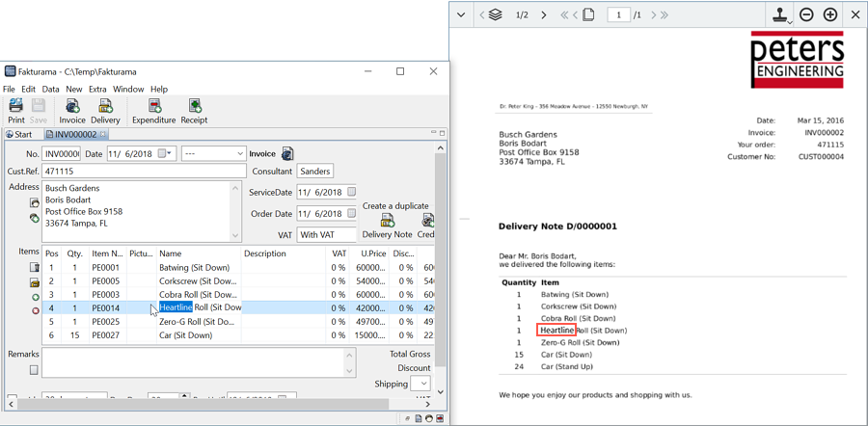Click the stamp tool in viewer
The image size is (868, 426).
[777, 15]
